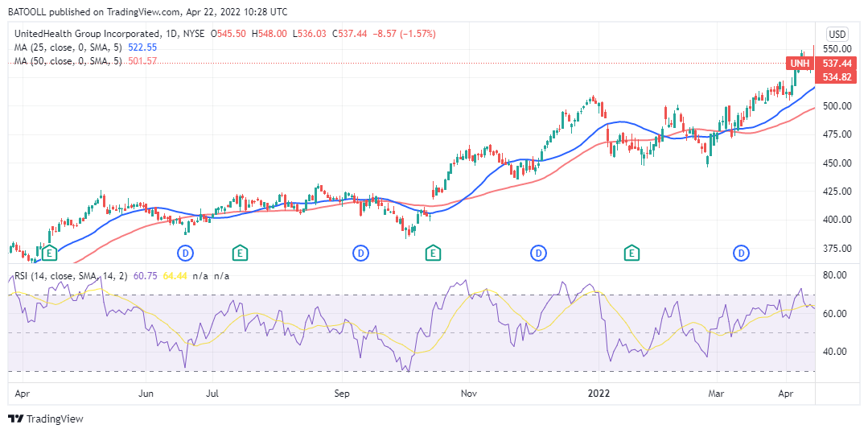Click the 40.00 RSI axis label
This screenshot has height=433, width=868.
pos(835,352)
